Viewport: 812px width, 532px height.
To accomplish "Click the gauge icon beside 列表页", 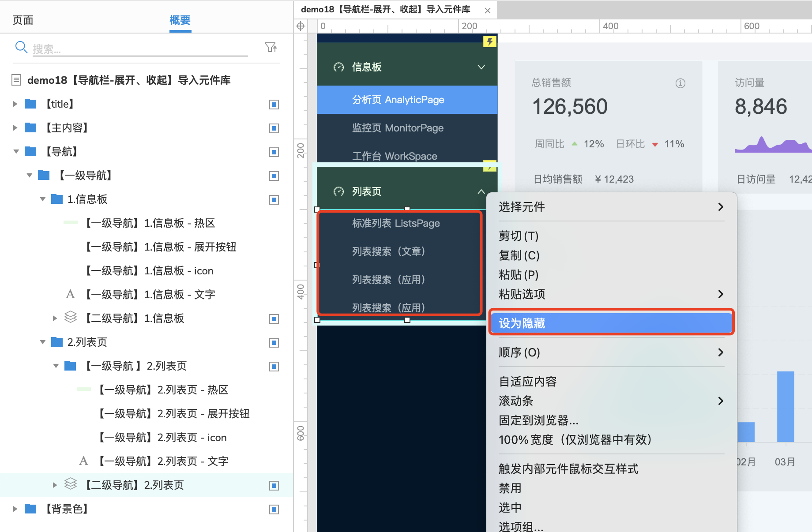I will 338,191.
